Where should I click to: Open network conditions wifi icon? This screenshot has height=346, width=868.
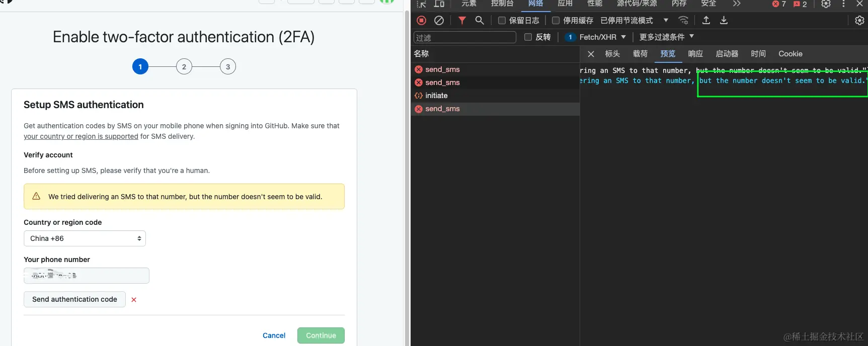click(x=683, y=20)
